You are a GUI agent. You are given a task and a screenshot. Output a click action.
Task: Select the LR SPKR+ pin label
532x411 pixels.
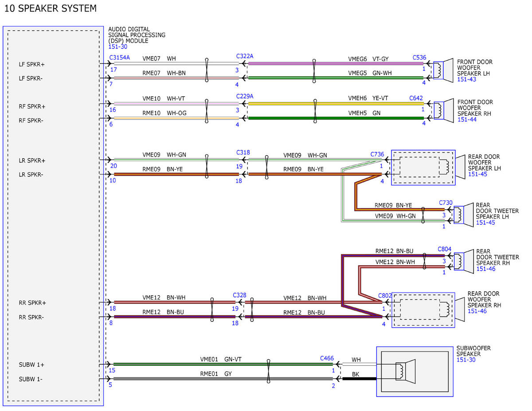(32, 160)
